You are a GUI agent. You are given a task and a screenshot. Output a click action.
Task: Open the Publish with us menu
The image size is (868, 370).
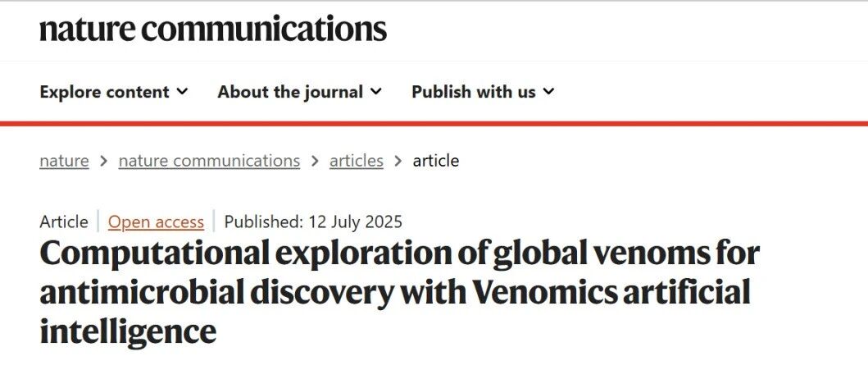tap(483, 91)
